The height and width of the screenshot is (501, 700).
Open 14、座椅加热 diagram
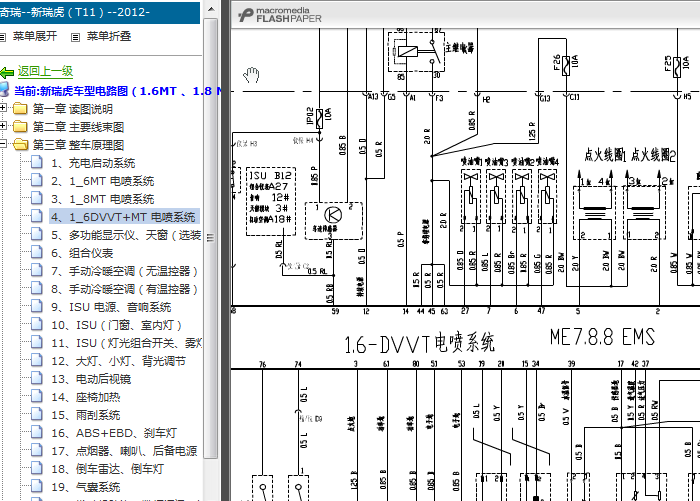(86, 397)
